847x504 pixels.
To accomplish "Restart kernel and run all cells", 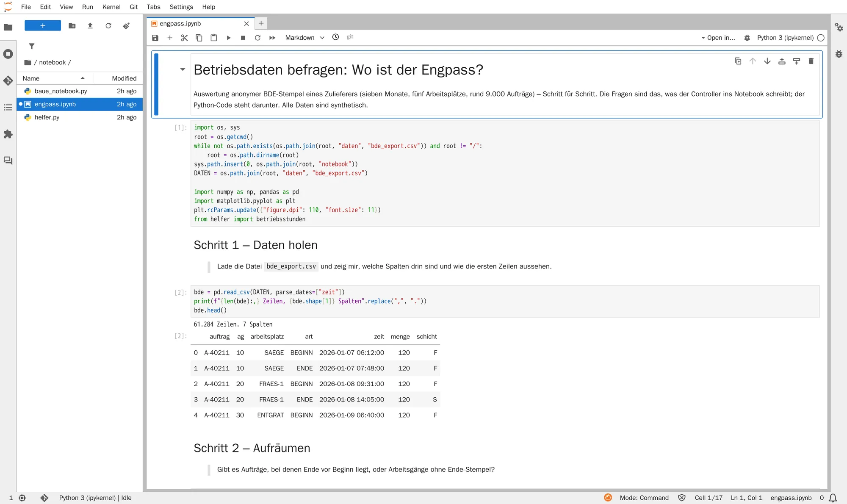I will tap(272, 38).
